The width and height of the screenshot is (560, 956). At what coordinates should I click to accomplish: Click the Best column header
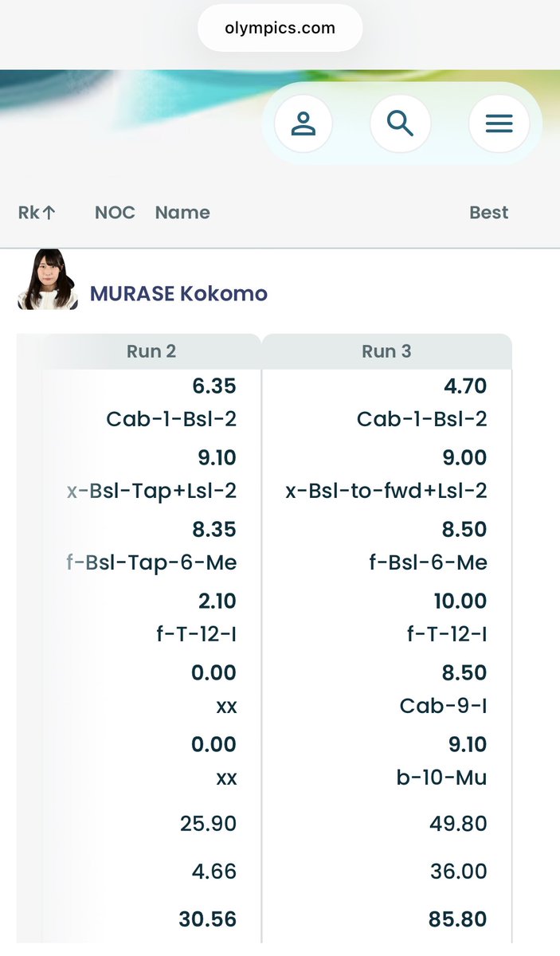[488, 213]
